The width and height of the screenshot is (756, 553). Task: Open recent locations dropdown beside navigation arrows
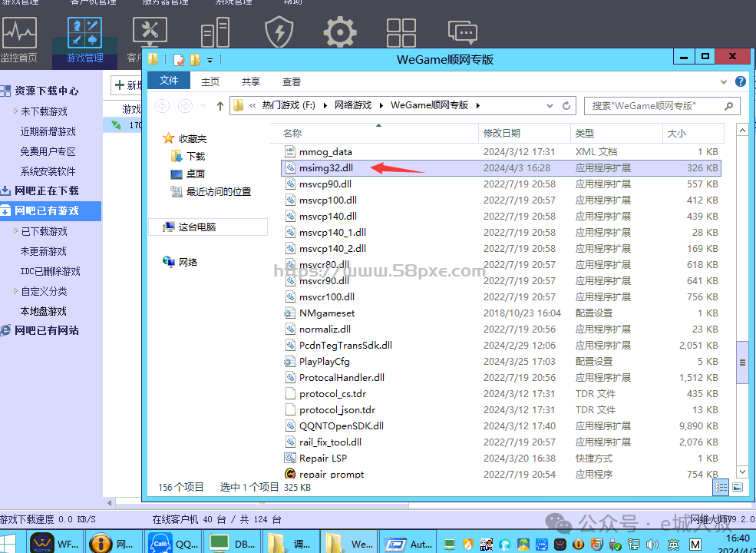tap(203, 106)
